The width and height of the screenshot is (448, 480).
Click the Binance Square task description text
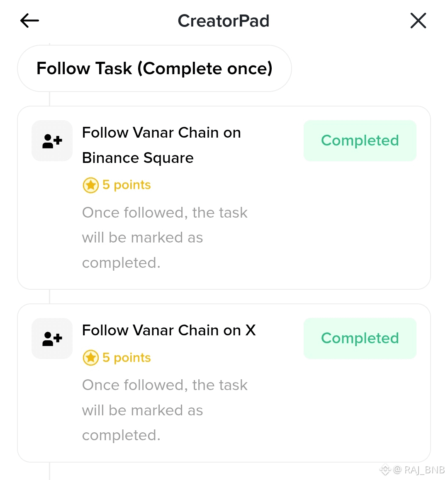[164, 238]
